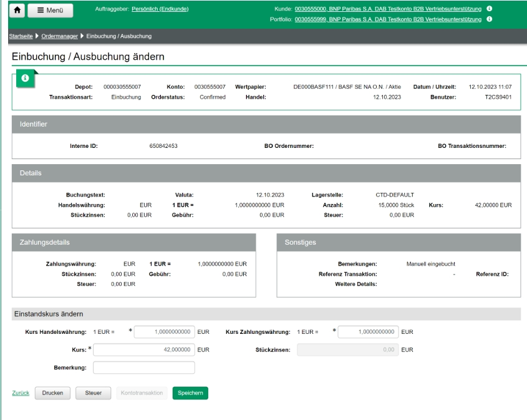Click the Kurs Handelswährung input field
The image size is (527, 420).
coord(165,332)
